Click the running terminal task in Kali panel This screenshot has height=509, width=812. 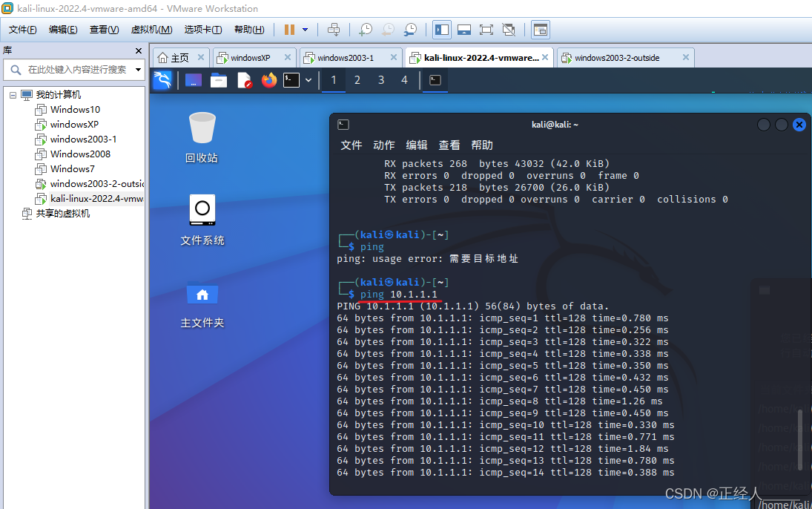(435, 80)
